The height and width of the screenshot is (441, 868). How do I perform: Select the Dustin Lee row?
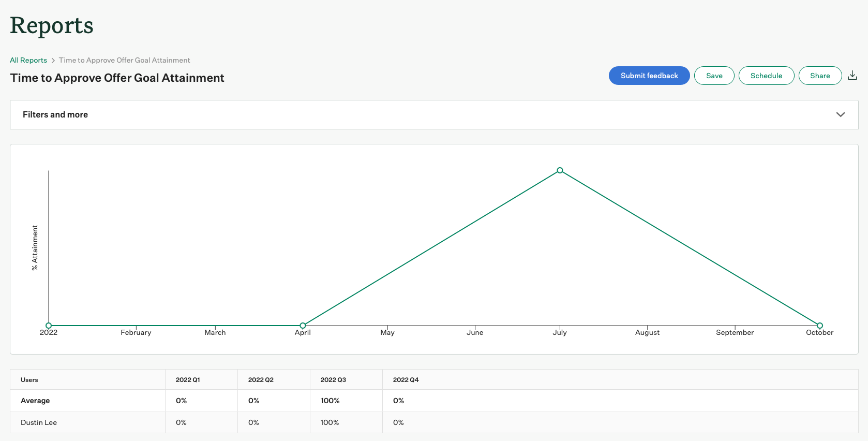click(39, 422)
